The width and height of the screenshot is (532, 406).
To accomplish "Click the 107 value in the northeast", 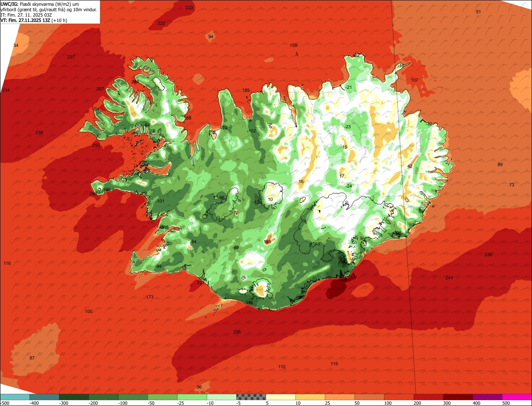I will click(x=414, y=80).
